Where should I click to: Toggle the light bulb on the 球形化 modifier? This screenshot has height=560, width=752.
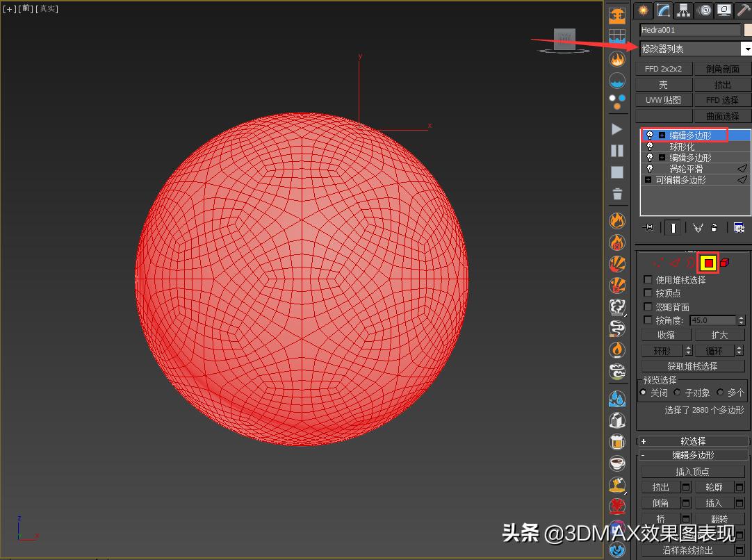651,147
